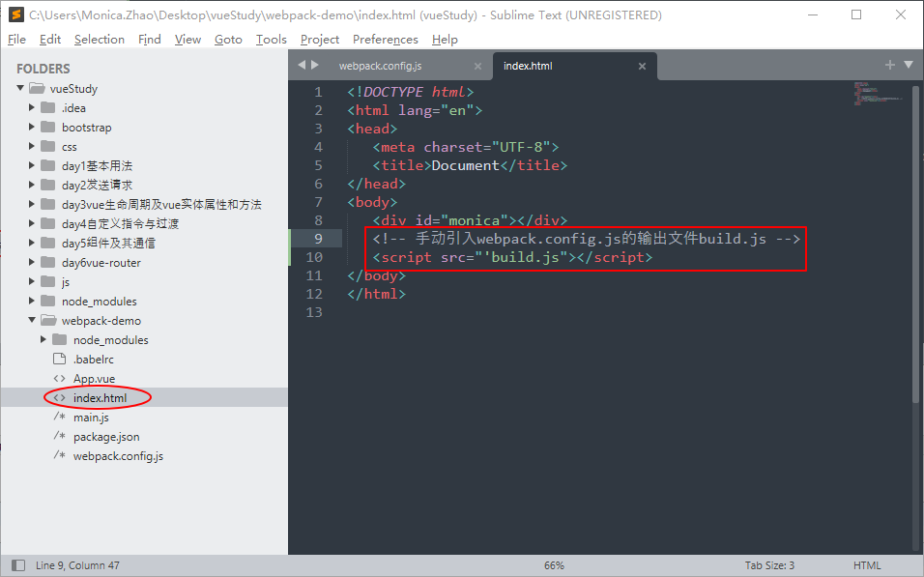This screenshot has width=924, height=577.
Task: Open the Help menu
Action: click(x=445, y=40)
